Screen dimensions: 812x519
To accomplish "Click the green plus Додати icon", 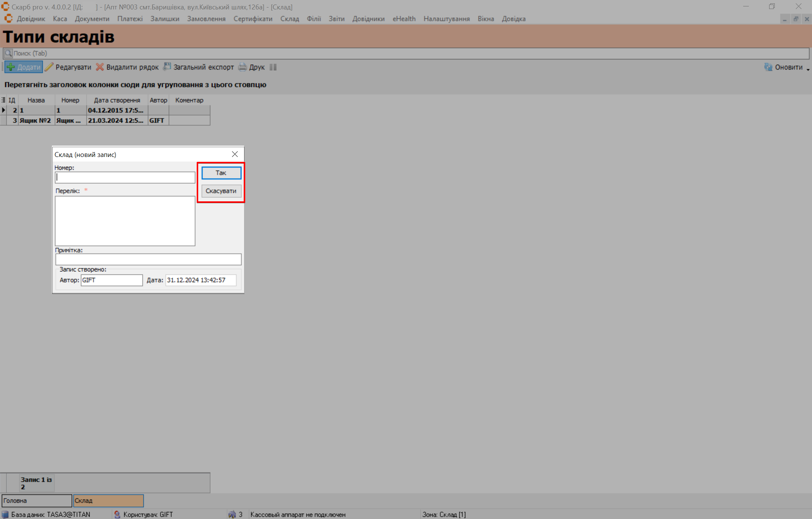I will 11,67.
